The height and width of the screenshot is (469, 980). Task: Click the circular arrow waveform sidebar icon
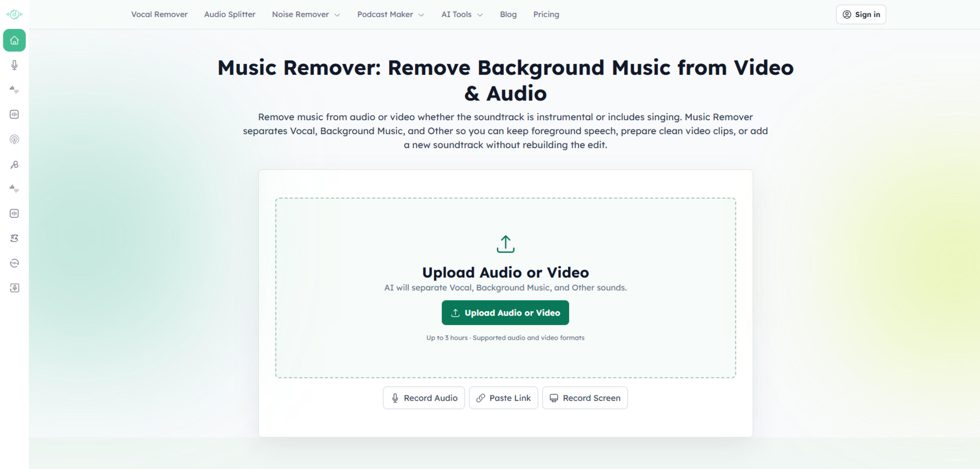[15, 263]
